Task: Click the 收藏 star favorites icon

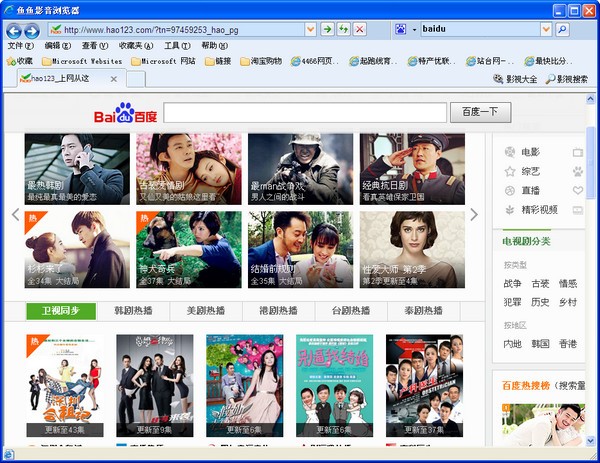Action: pos(19,61)
